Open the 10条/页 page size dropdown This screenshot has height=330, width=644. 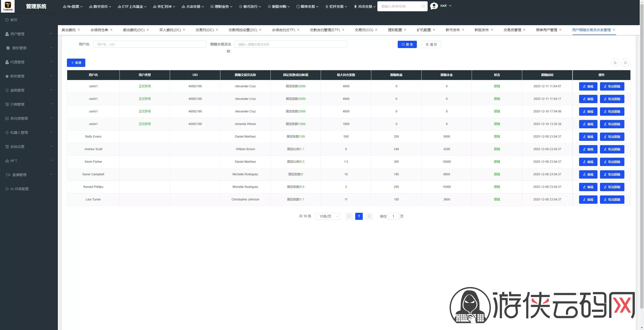pos(328,216)
